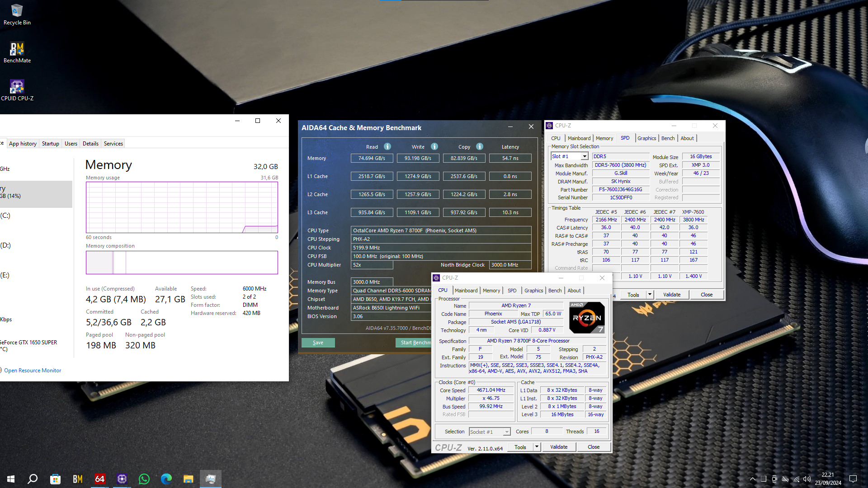Click the Memory Latency 54.7 ns field
868x488 pixels.
click(510, 158)
